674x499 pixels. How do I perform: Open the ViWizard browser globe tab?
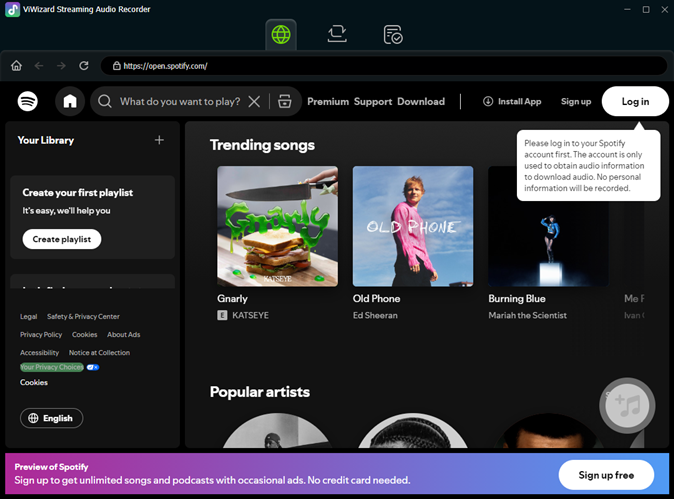[x=281, y=34]
